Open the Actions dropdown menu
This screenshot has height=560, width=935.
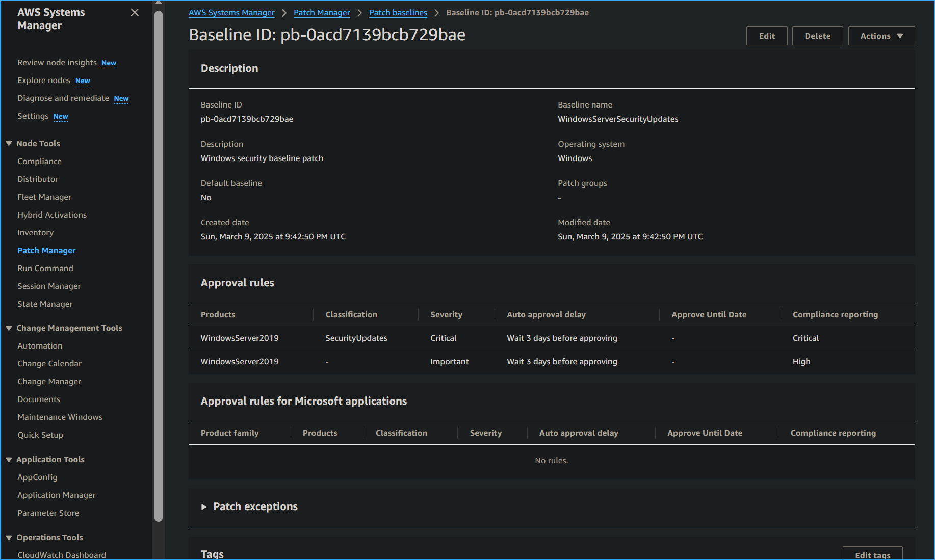point(881,36)
